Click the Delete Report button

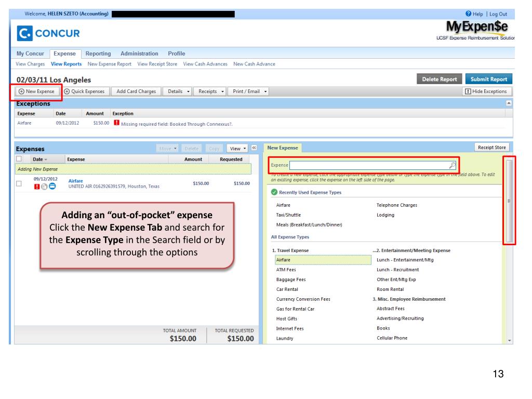[x=440, y=79]
